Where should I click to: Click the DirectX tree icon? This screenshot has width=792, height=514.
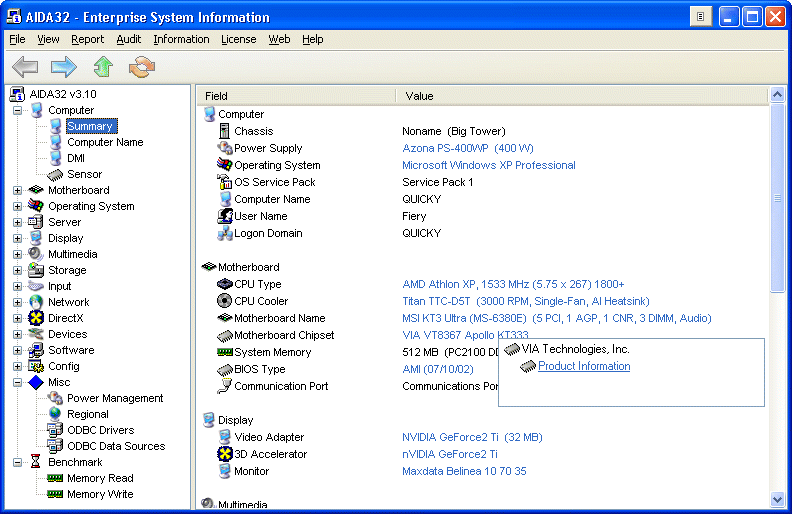[x=36, y=318]
